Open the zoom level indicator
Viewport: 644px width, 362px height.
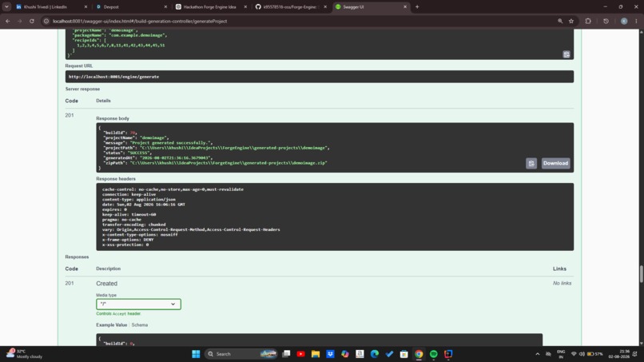tap(560, 21)
